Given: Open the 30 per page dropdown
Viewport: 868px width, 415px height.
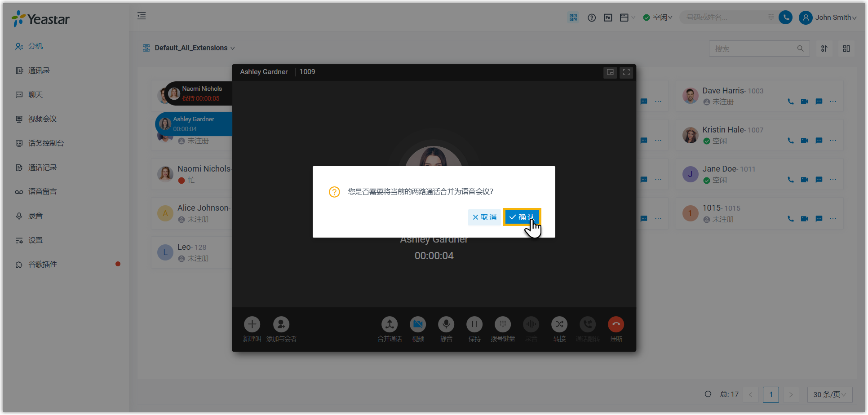Looking at the screenshot, I should tap(829, 394).
